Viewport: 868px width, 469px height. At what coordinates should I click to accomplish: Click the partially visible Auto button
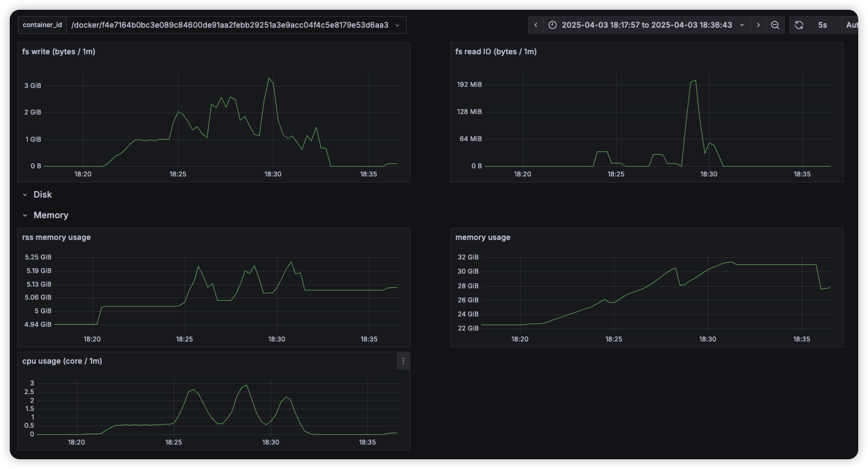(851, 25)
